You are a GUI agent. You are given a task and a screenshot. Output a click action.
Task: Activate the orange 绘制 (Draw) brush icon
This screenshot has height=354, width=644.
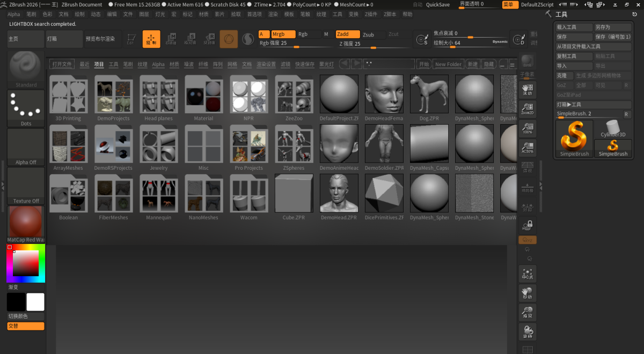pyautogui.click(x=151, y=39)
